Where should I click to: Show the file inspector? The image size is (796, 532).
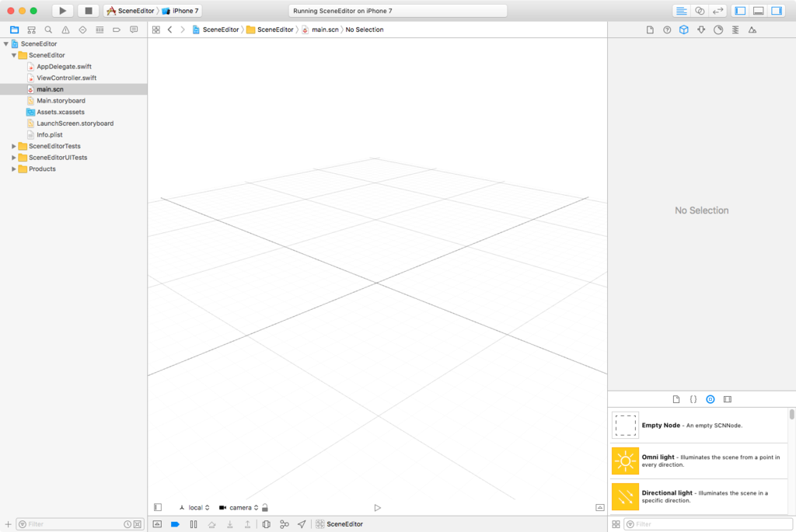click(650, 30)
